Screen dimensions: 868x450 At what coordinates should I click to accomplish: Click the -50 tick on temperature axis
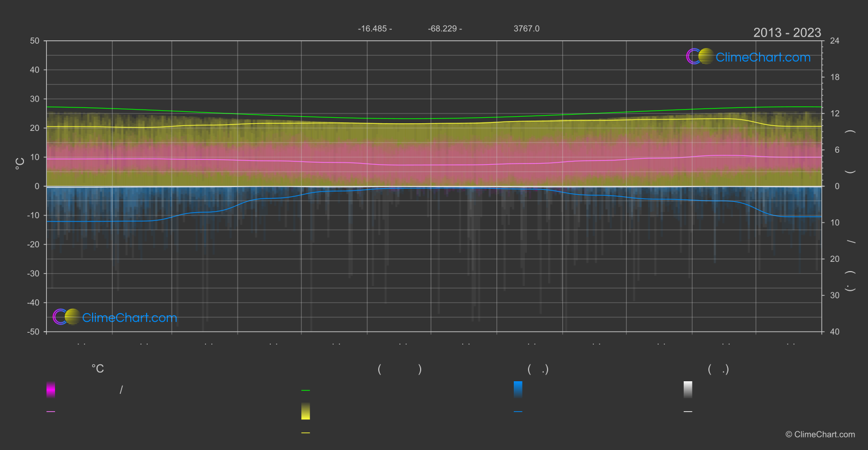tap(33, 332)
